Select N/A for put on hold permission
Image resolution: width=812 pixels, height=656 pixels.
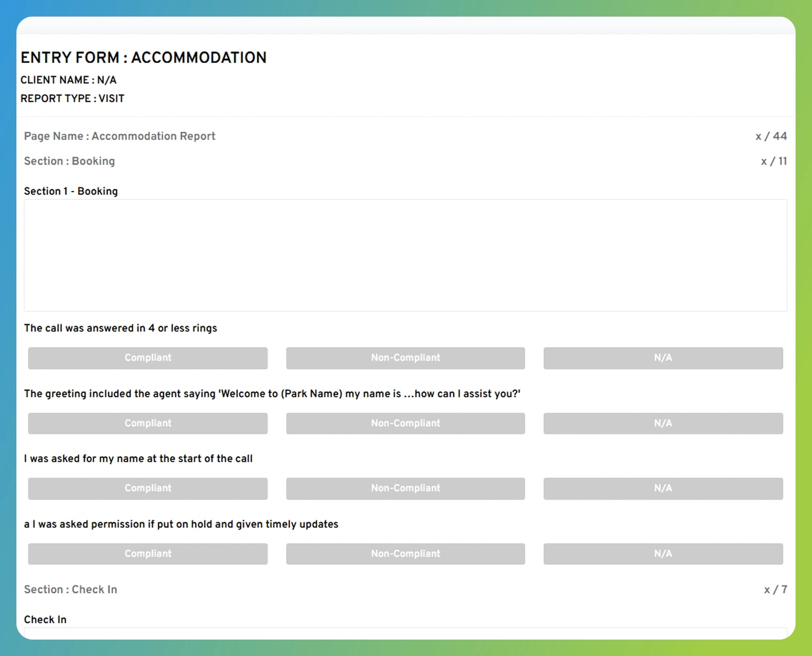[x=663, y=554]
